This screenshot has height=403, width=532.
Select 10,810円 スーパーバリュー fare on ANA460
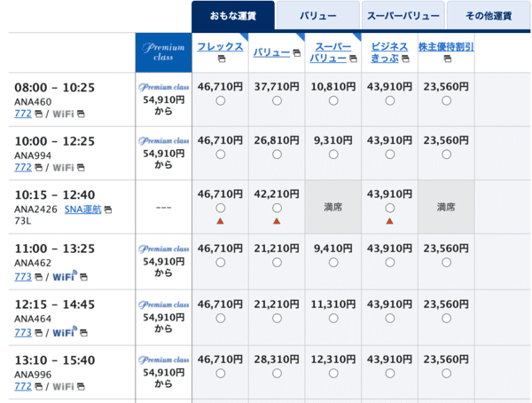tap(333, 100)
